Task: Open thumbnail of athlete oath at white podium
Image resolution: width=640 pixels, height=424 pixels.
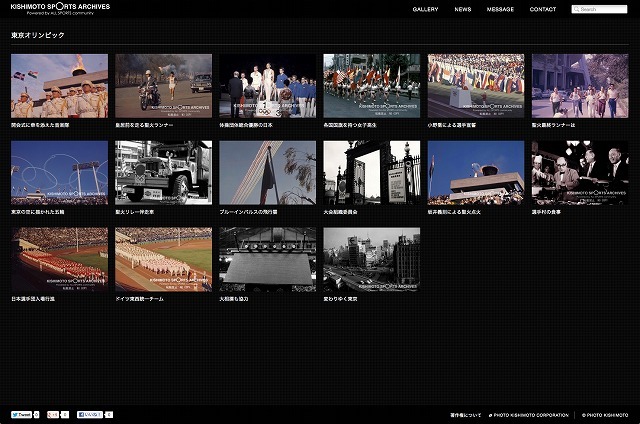Action: [x=476, y=86]
